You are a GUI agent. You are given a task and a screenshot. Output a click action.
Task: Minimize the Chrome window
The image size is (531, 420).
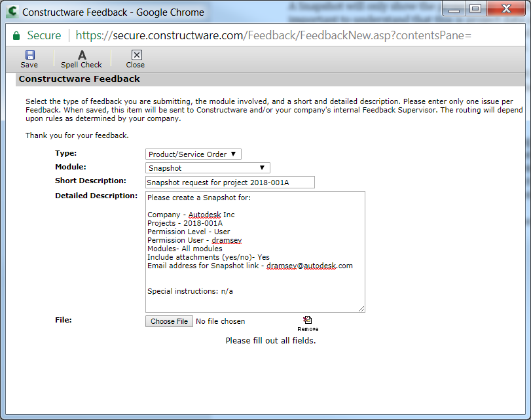[454, 9]
